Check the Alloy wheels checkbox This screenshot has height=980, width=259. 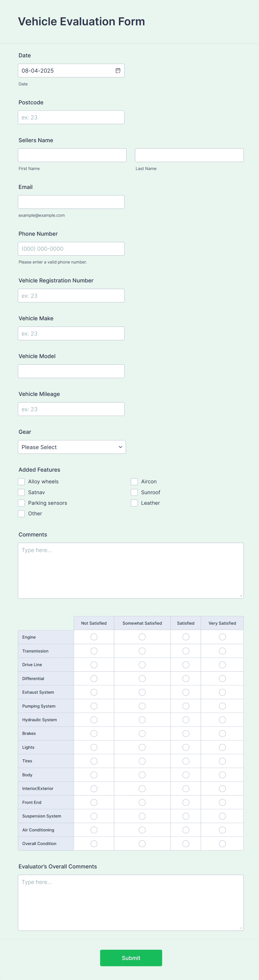click(x=21, y=481)
